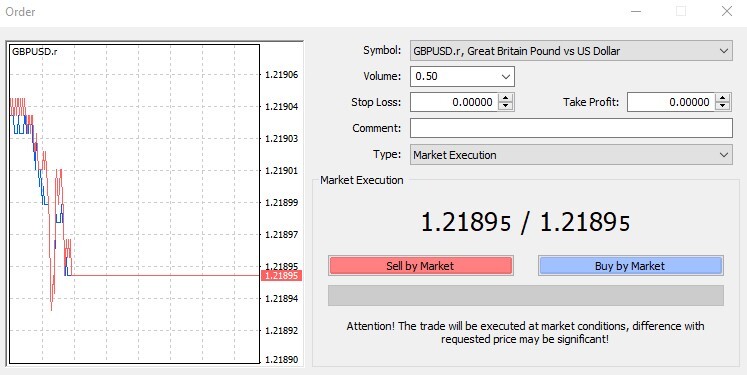Screen dimensions: 747x375
Task: Expand the Symbol dropdown arrow
Action: point(724,51)
